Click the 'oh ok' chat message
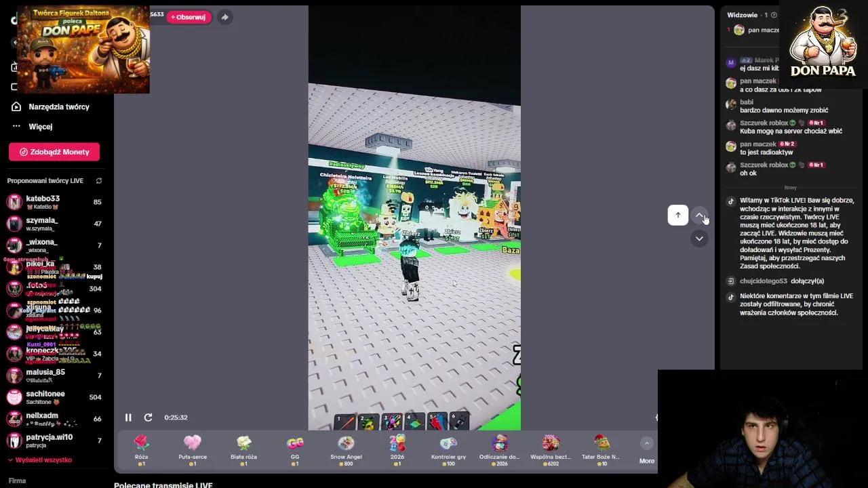The height and width of the screenshot is (488, 868). pos(748,174)
